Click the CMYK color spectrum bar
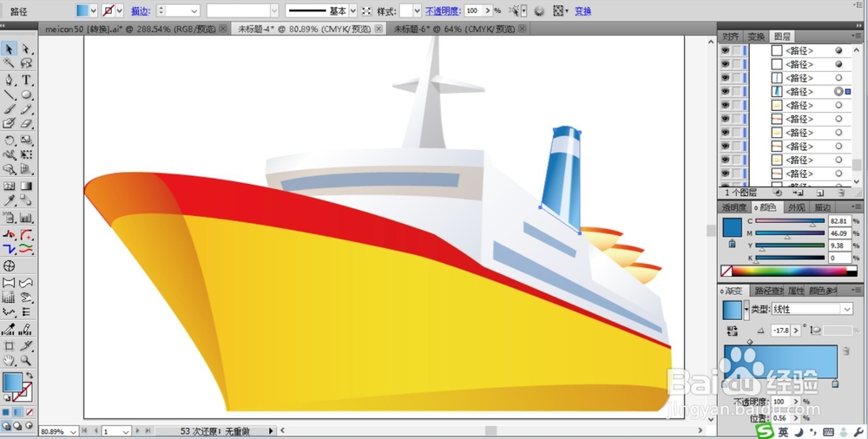Image resolution: width=868 pixels, height=439 pixels. [x=789, y=272]
